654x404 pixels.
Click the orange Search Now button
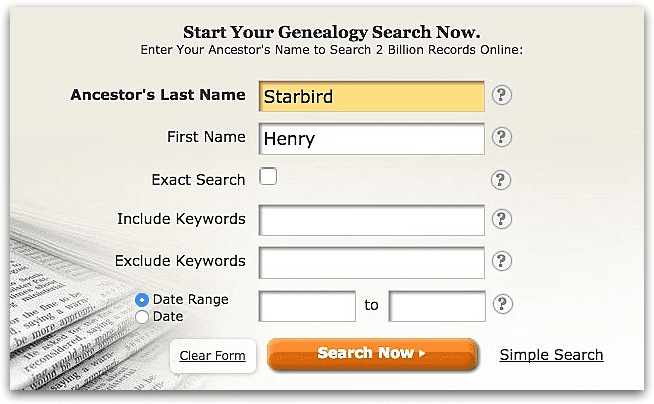click(x=372, y=354)
